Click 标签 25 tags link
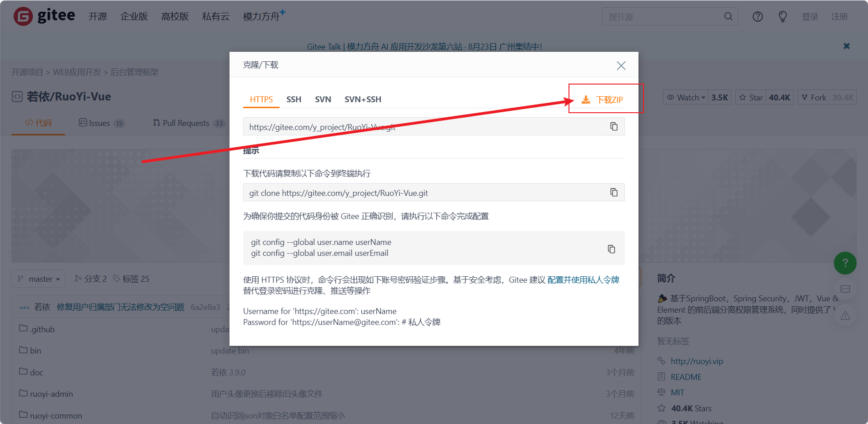 (x=131, y=279)
